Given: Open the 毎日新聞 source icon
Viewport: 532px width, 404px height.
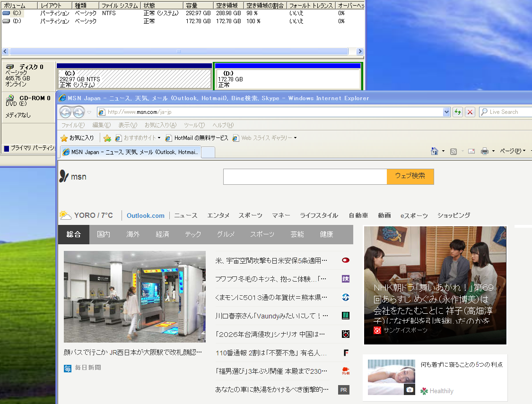Looking at the screenshot, I should pyautogui.click(x=68, y=368).
